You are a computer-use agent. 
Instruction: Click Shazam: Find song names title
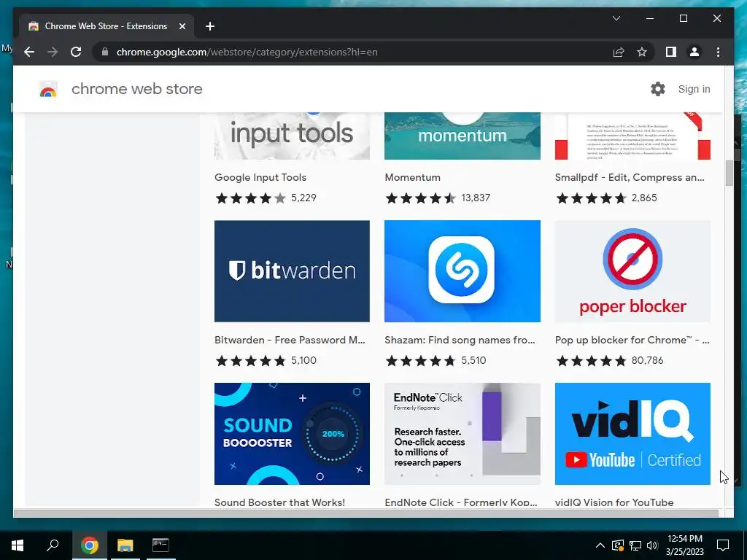click(460, 340)
